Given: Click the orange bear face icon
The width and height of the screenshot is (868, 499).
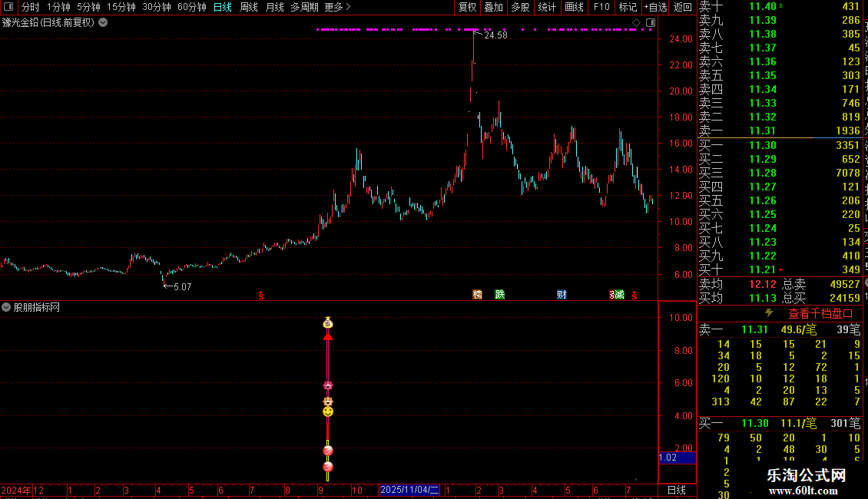Looking at the screenshot, I should click(x=328, y=401).
